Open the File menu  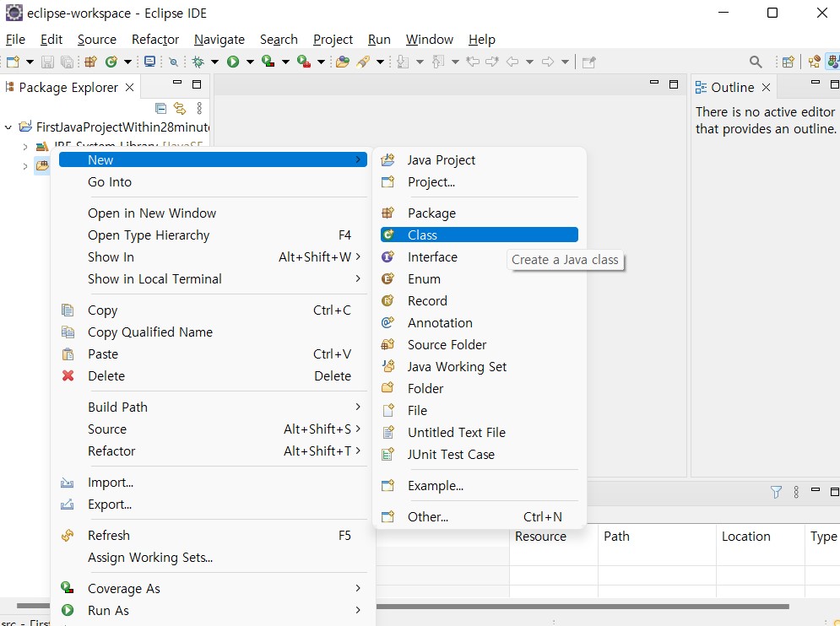15,40
